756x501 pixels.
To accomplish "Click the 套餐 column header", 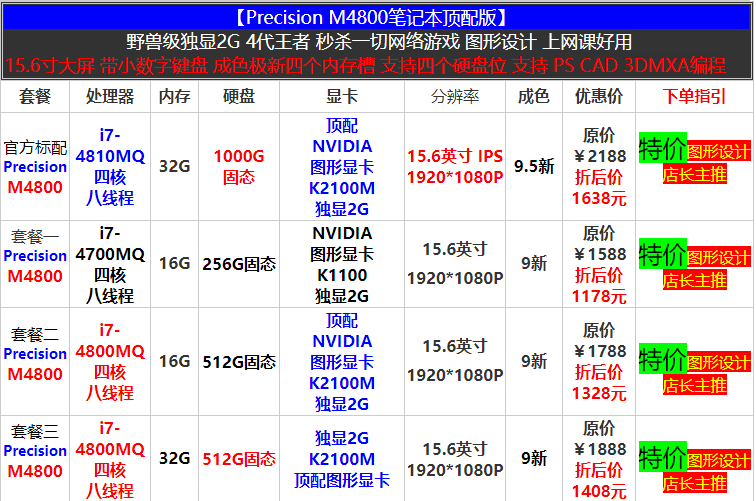I will click(35, 96).
